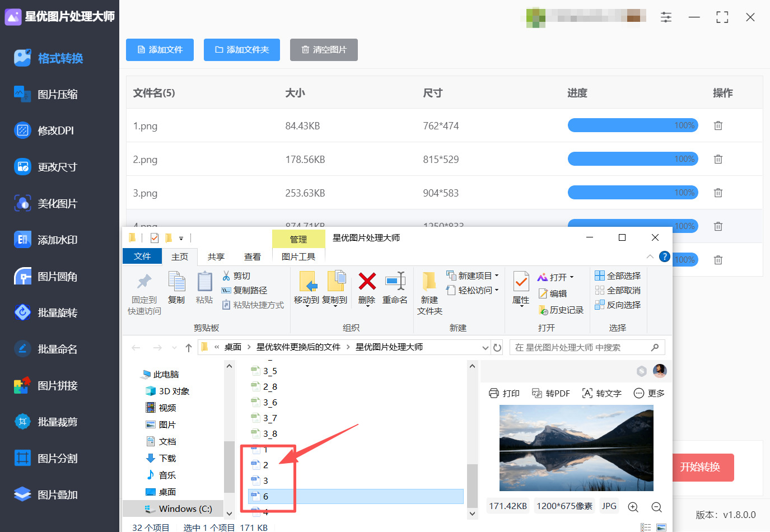770x532 pixels.
Task: Open the 图片拼接 sidebar tool
Action: click(47, 386)
